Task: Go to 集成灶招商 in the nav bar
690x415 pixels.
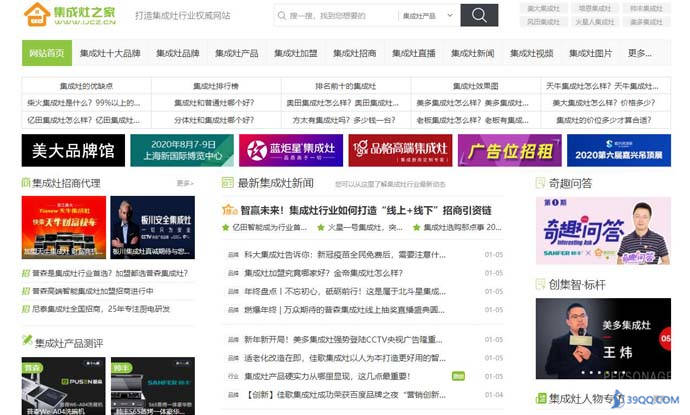Action: [x=355, y=53]
